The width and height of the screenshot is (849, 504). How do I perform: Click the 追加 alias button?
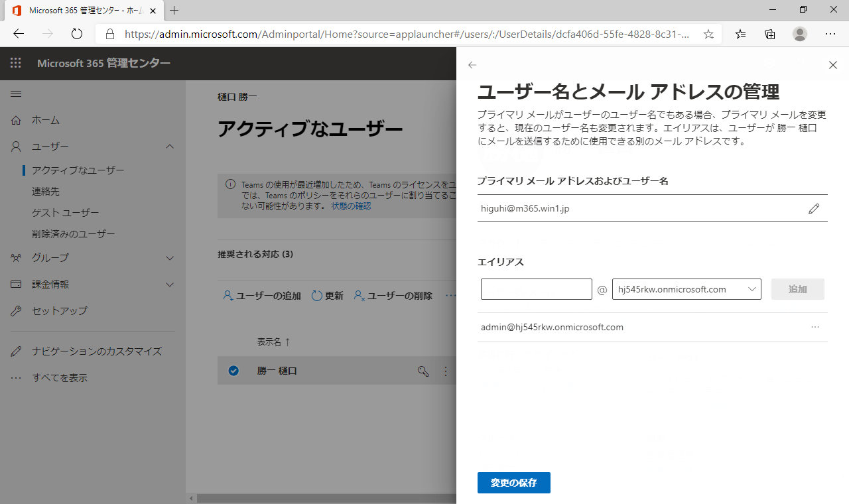click(798, 289)
